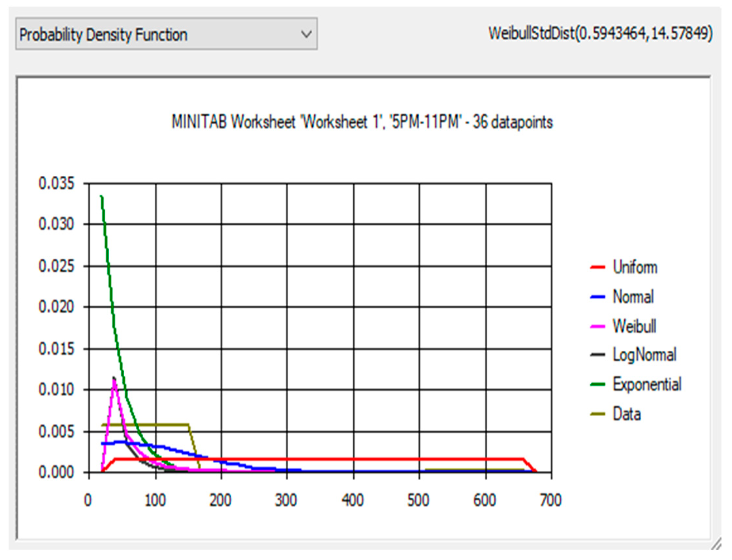Click the WeibullStdDist parameters text
Screen dimensions: 732x560
coord(600,33)
